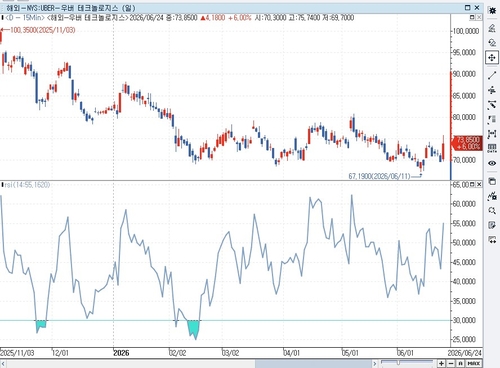Click the 'A' auto-fit button
This screenshot has width=500, height=368.
coord(460,363)
